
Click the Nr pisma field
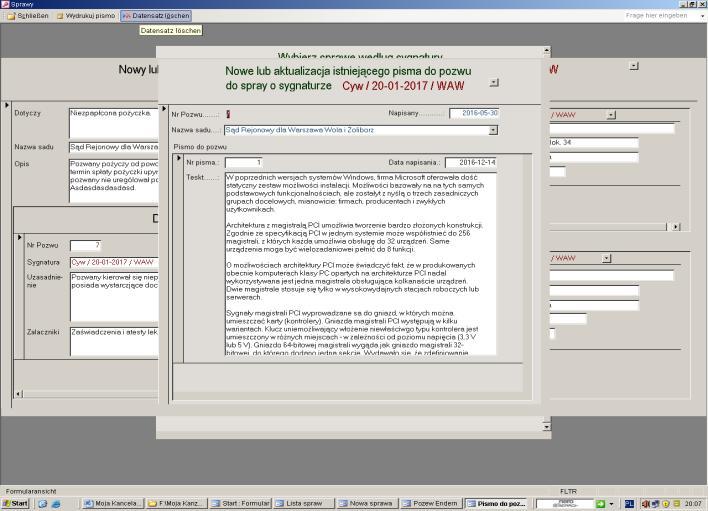[x=243, y=162]
